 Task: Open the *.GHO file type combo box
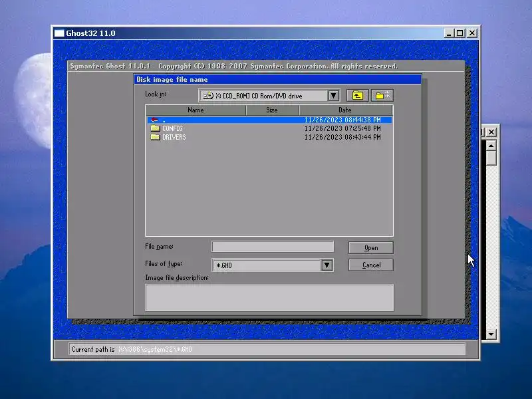(273, 265)
